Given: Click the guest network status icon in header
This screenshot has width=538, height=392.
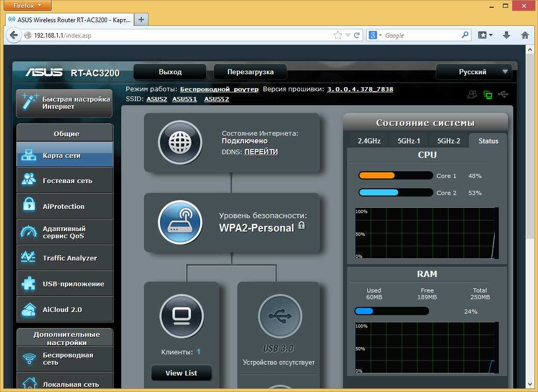Looking at the screenshot, I should tap(472, 94).
